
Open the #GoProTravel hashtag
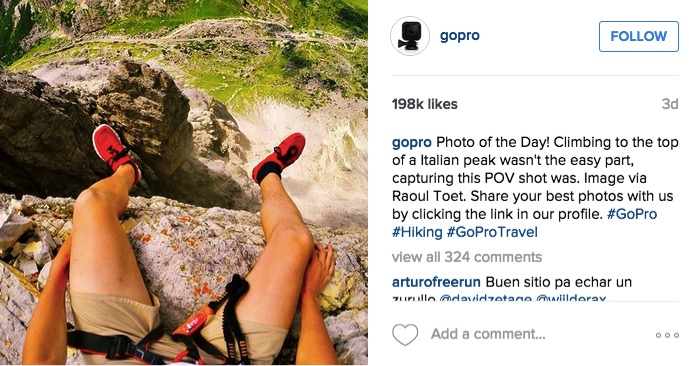pyautogui.click(x=492, y=232)
